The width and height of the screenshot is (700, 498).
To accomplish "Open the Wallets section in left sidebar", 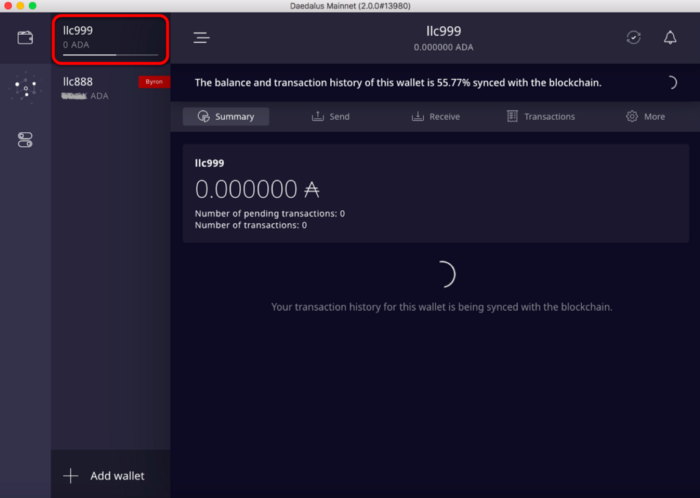I will (25, 38).
